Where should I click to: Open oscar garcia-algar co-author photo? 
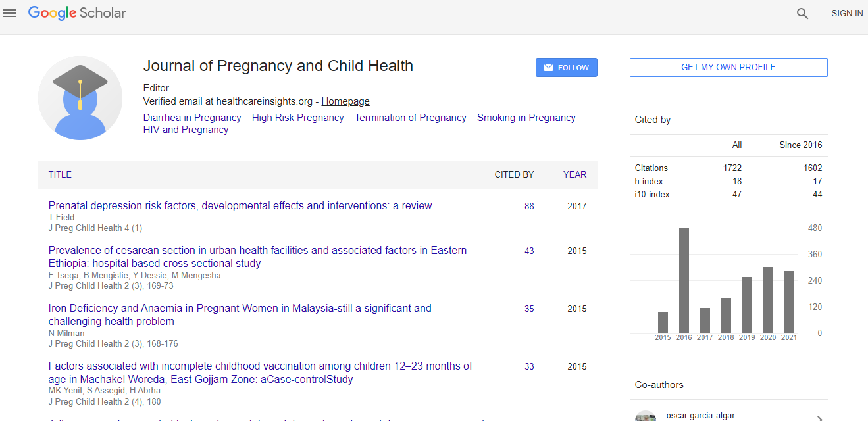(x=646, y=416)
